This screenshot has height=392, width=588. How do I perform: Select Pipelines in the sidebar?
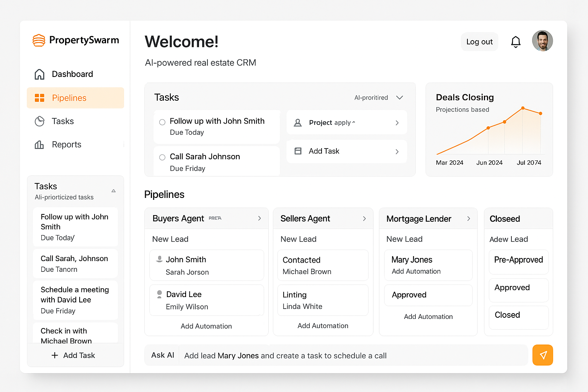(x=75, y=98)
